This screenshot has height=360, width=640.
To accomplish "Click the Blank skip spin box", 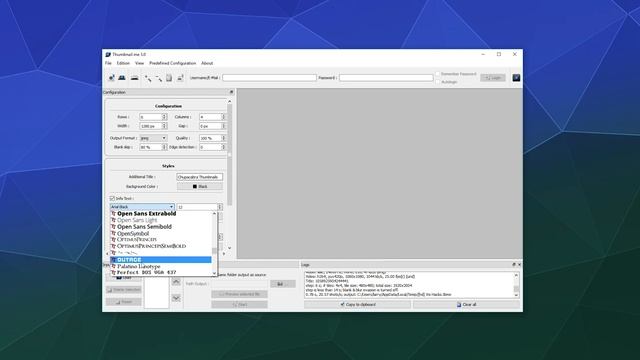I will pos(153,147).
